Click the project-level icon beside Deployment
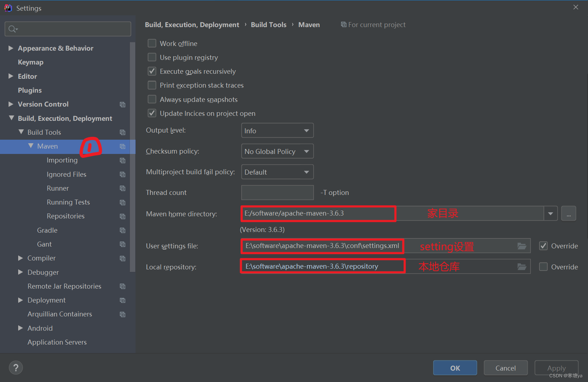The height and width of the screenshot is (382, 588). (122, 300)
